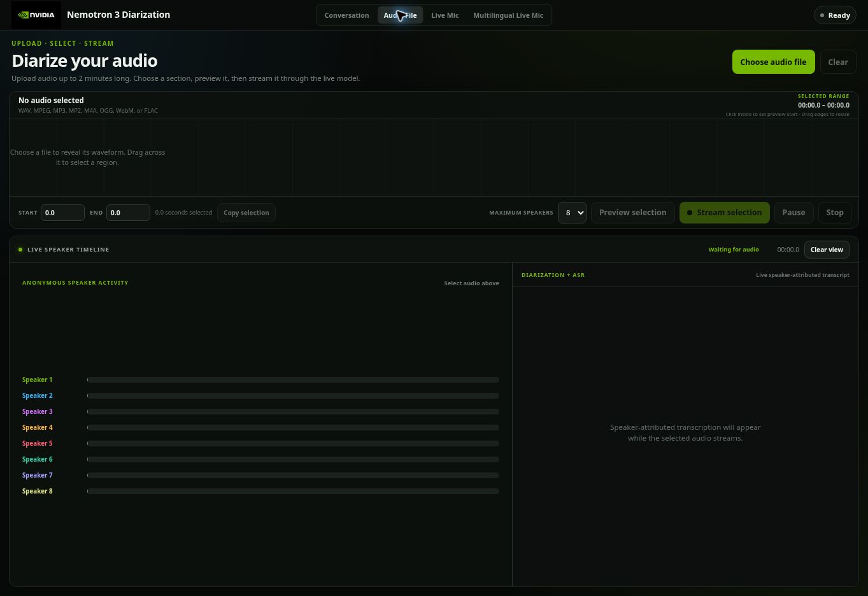
Task: Pause the audio stream
Action: tap(793, 213)
